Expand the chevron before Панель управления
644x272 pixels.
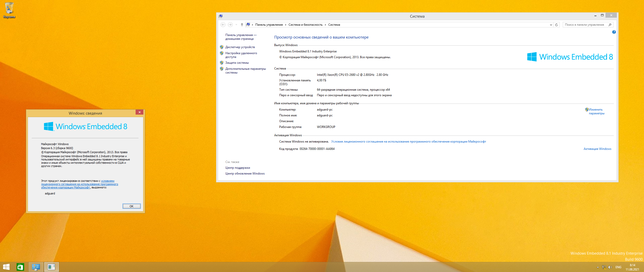point(253,25)
